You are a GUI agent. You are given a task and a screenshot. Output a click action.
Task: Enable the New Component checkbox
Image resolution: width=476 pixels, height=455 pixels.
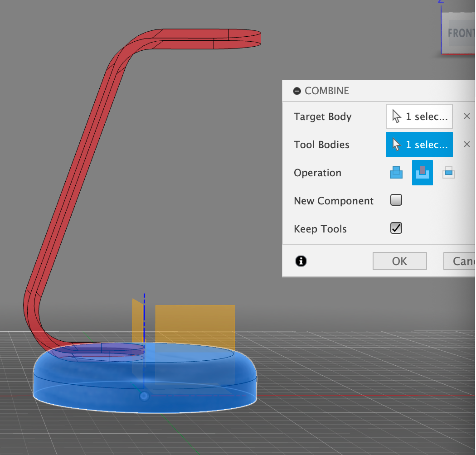click(396, 200)
